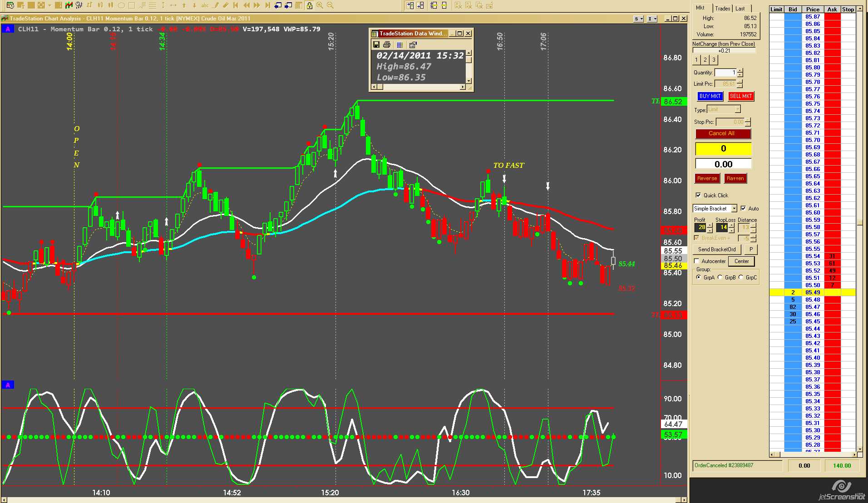Open the calendar clock toolbar icon
Image resolution: width=868 pixels, height=503 pixels.
pyautogui.click(x=10, y=5)
